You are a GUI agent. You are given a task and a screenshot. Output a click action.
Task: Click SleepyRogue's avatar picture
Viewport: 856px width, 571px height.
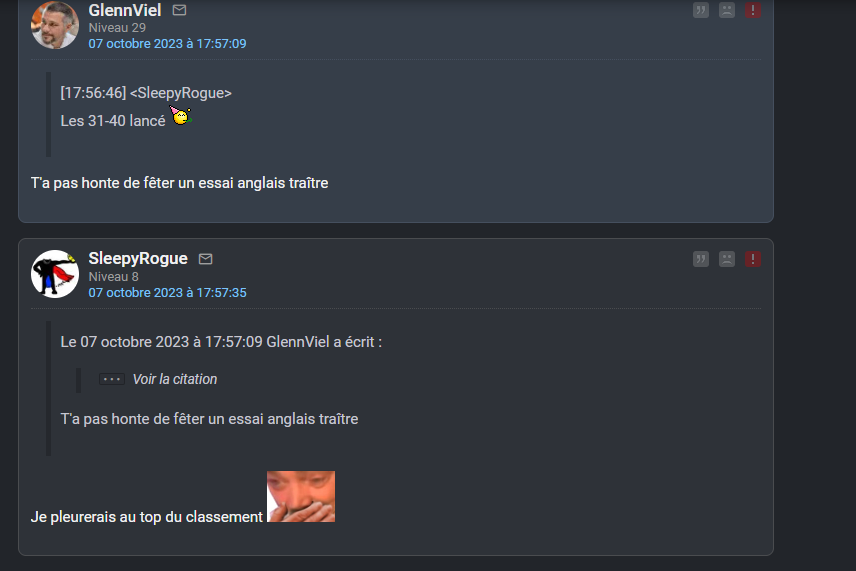pyautogui.click(x=55, y=274)
